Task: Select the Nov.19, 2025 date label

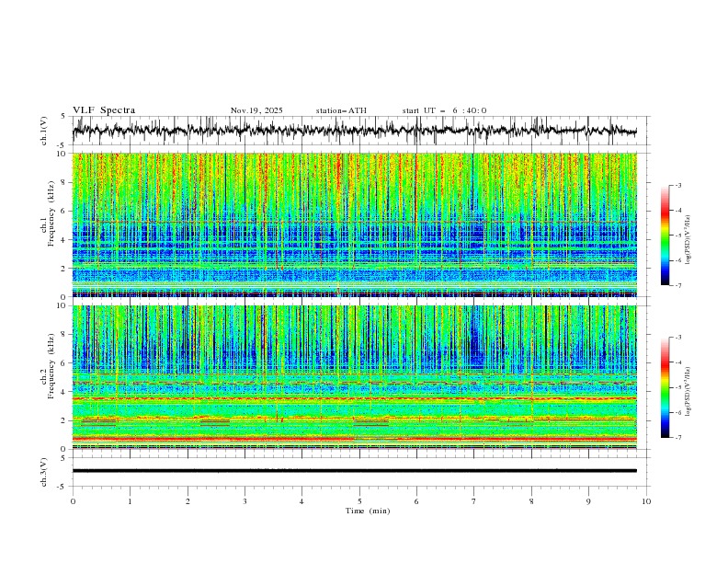Action: pyautogui.click(x=256, y=110)
